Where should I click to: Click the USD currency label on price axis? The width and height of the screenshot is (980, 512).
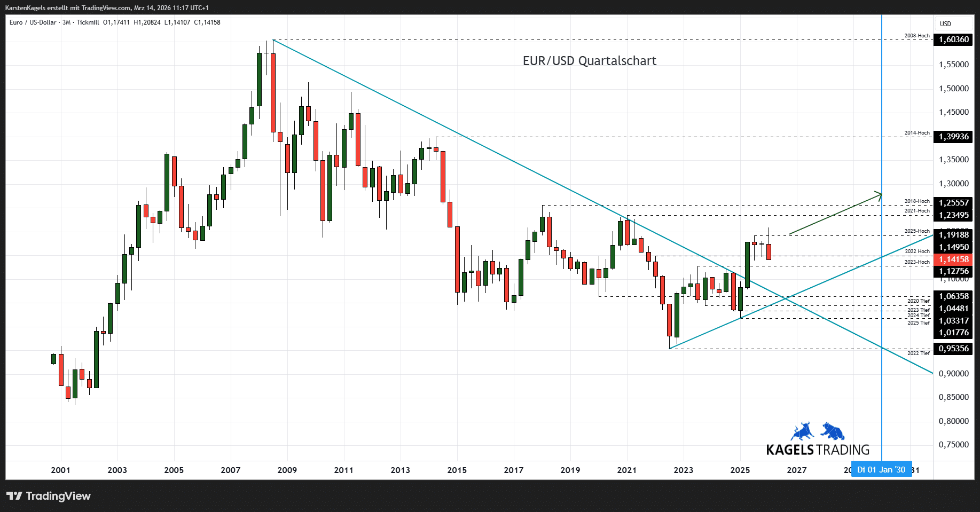pyautogui.click(x=945, y=24)
